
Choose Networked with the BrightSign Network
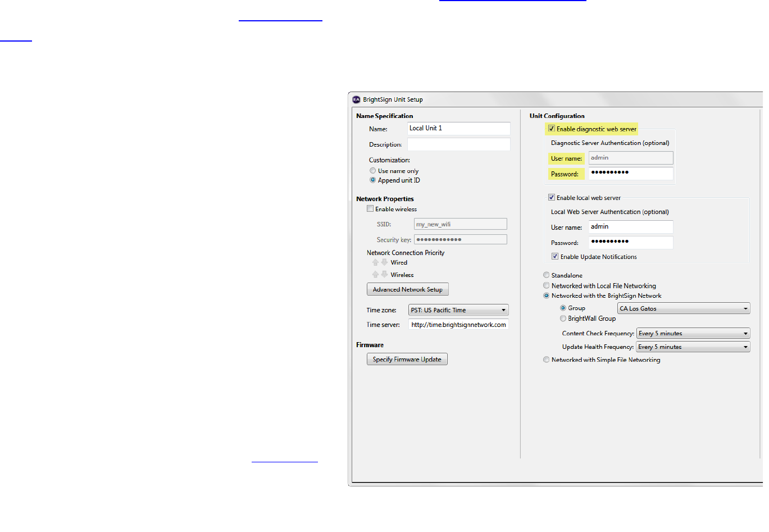click(546, 296)
